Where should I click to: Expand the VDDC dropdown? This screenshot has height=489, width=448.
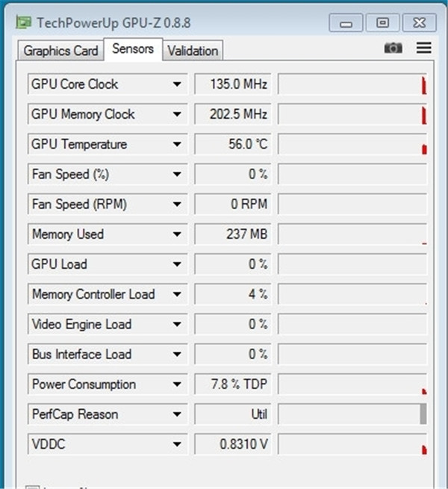pos(177,444)
